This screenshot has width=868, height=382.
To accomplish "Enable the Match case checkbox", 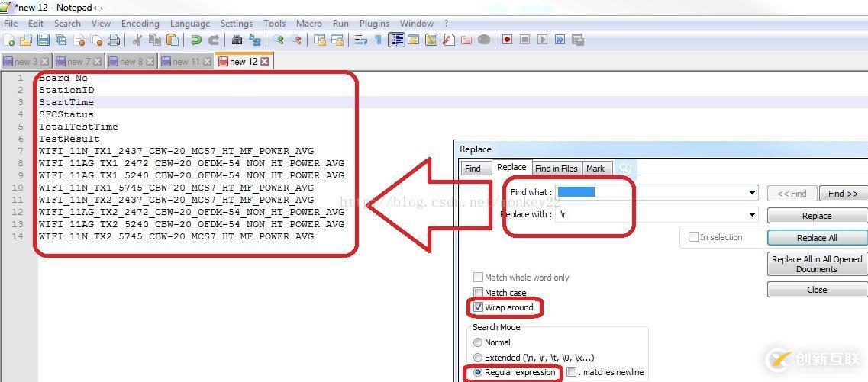I will pos(479,293).
